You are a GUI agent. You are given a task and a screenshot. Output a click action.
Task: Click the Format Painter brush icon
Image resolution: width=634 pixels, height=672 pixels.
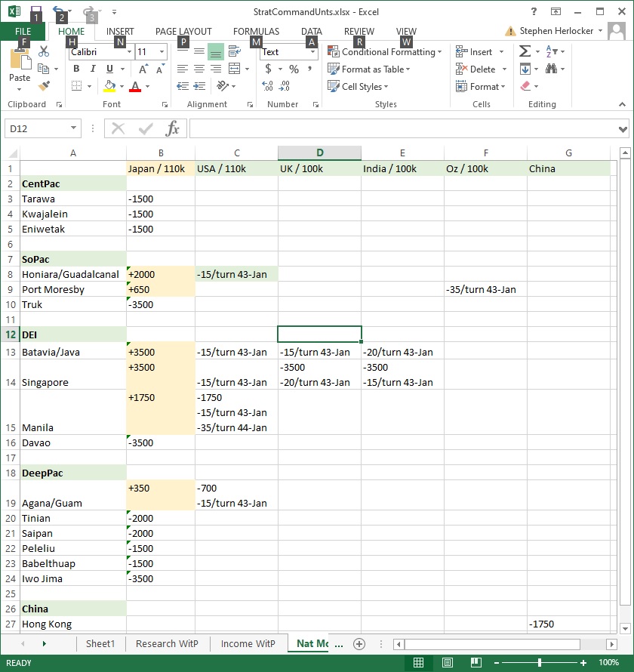point(44,86)
